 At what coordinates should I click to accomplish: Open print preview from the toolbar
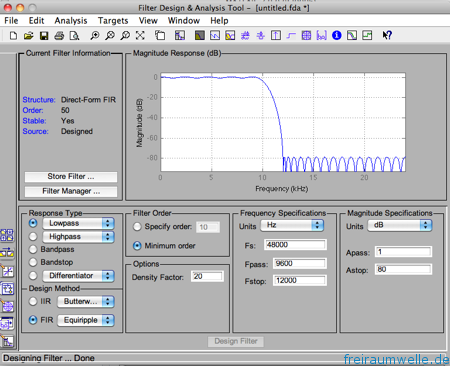point(74,35)
